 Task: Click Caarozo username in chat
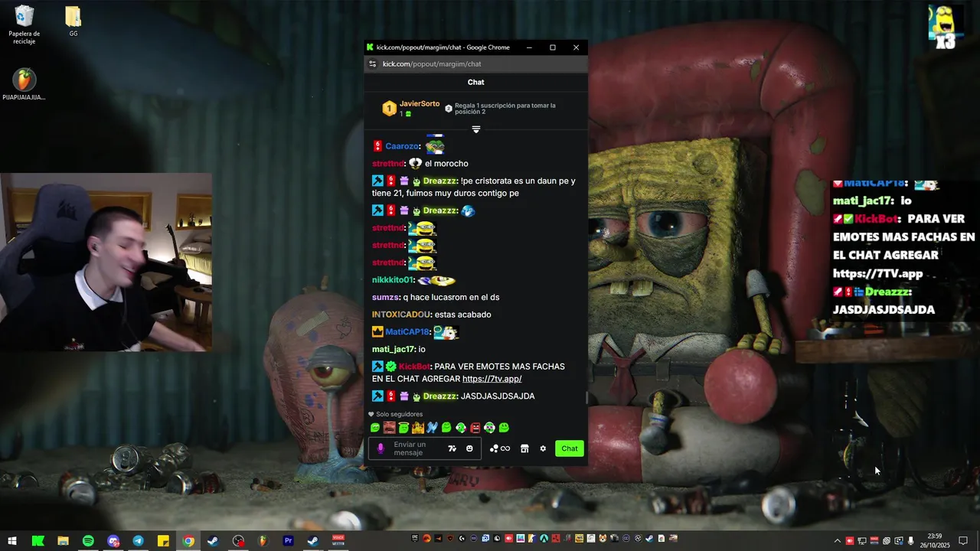click(403, 146)
